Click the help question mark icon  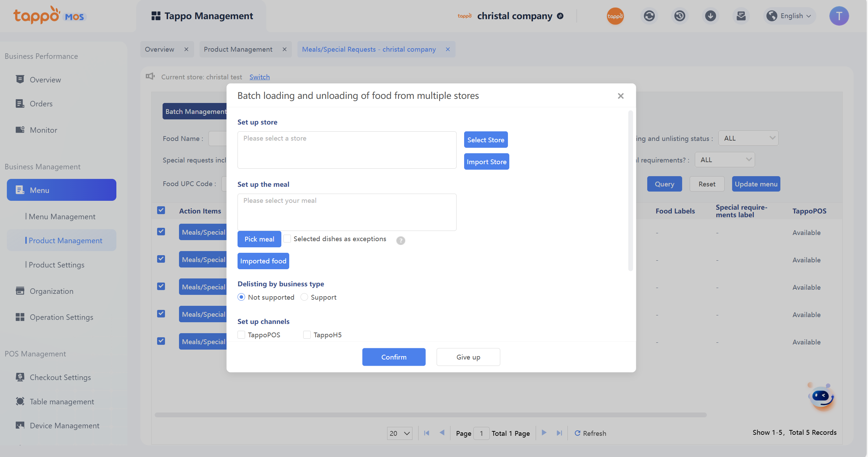click(x=400, y=240)
